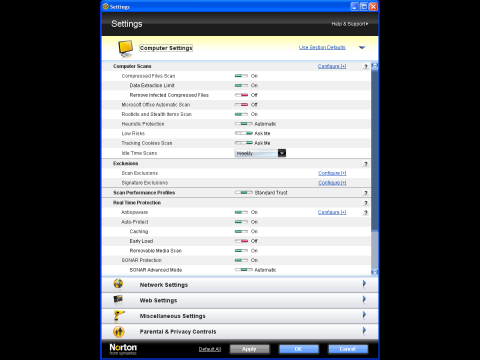
Task: Click the Default All link
Action: point(210,349)
